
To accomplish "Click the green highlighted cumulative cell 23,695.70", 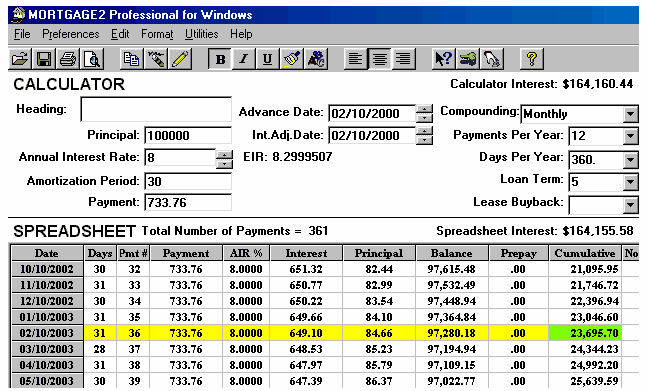I will pyautogui.click(x=585, y=333).
